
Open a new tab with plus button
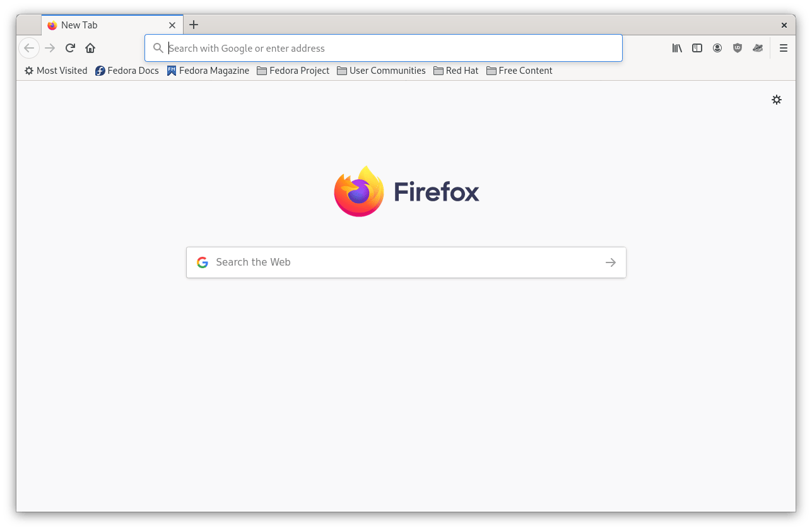194,25
